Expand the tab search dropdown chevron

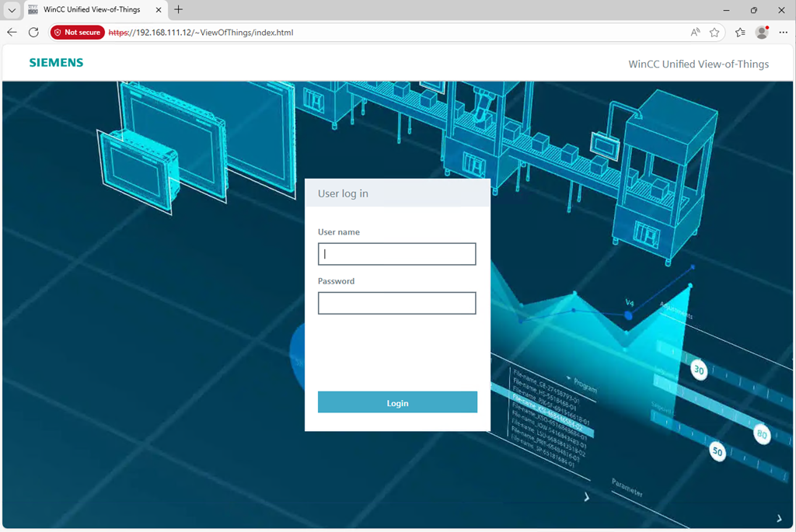tap(12, 10)
